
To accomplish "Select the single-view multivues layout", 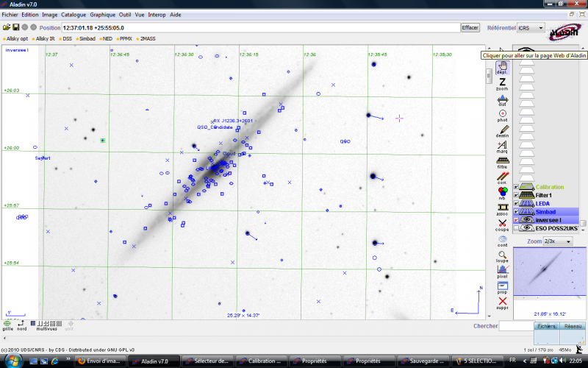I will pyautogui.click(x=33, y=323).
